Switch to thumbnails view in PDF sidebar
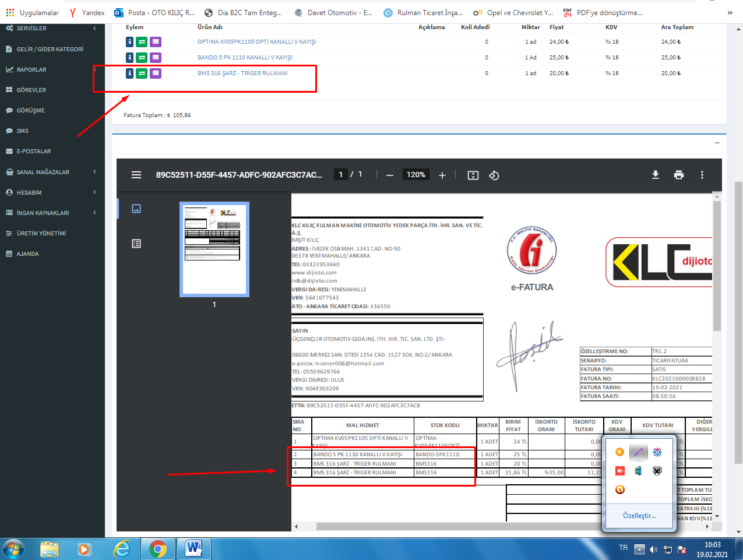743x560 pixels. pos(136,209)
